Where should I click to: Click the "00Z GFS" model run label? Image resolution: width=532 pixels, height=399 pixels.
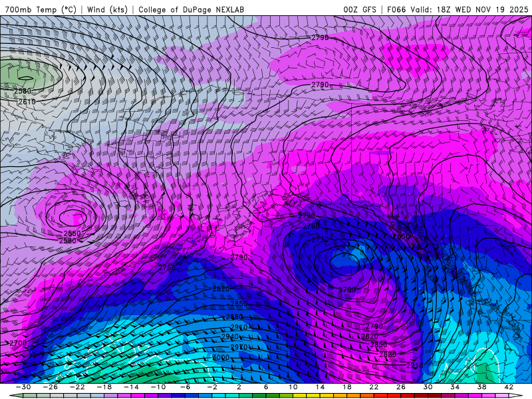point(360,9)
